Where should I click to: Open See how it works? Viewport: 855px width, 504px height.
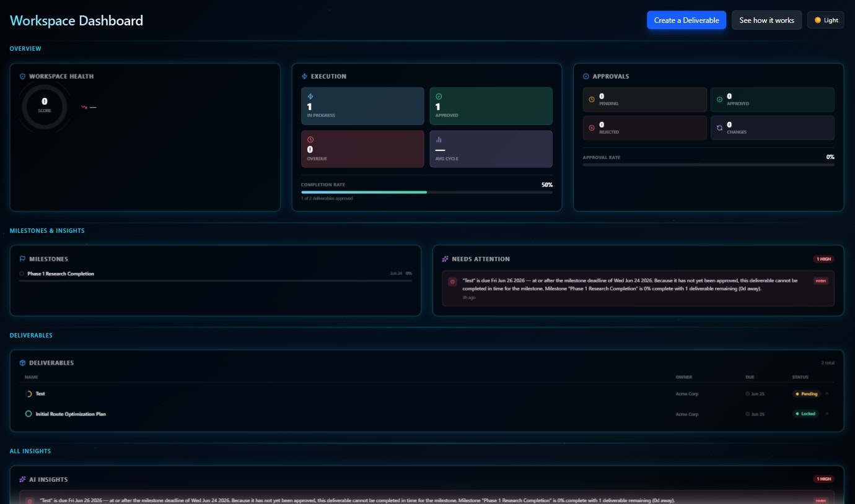(x=766, y=20)
